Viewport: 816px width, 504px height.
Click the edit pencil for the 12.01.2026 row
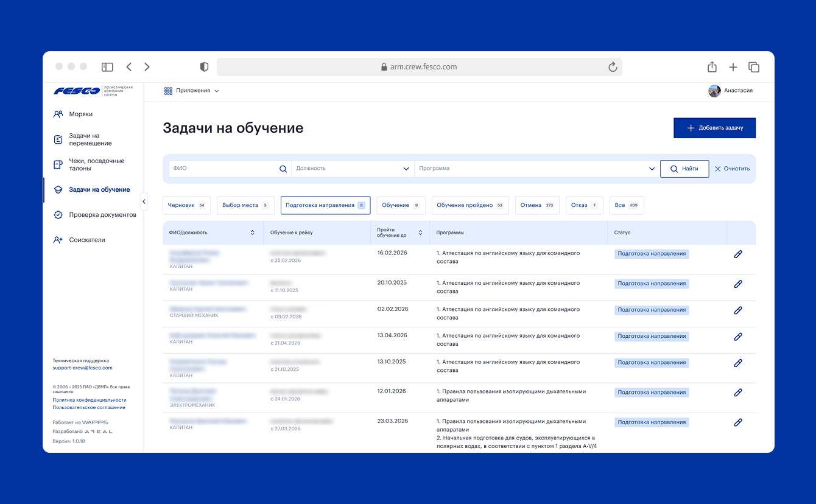pyautogui.click(x=737, y=393)
